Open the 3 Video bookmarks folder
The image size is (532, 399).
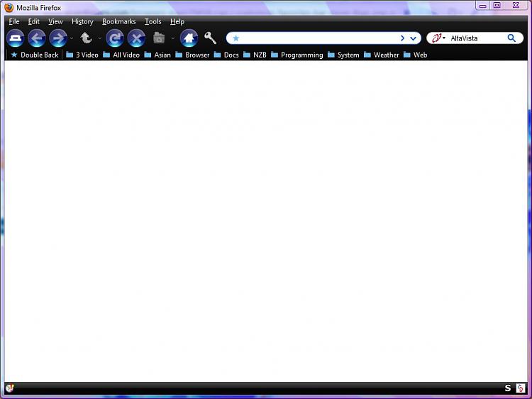pos(82,55)
